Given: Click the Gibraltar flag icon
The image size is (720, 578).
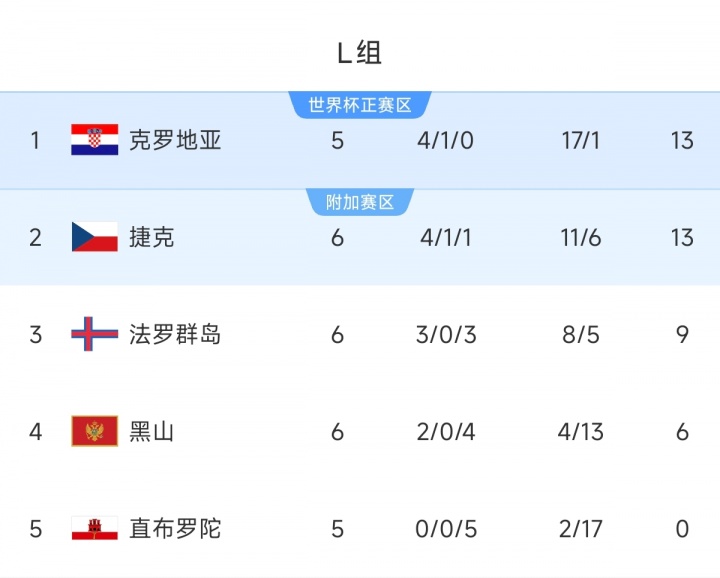Looking at the screenshot, I should coord(95,528).
